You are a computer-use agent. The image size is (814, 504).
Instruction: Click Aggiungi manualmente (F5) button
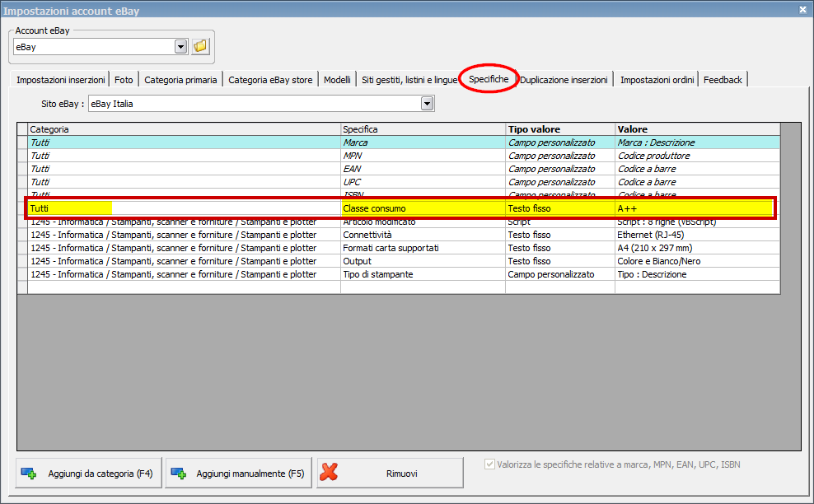pyautogui.click(x=238, y=473)
